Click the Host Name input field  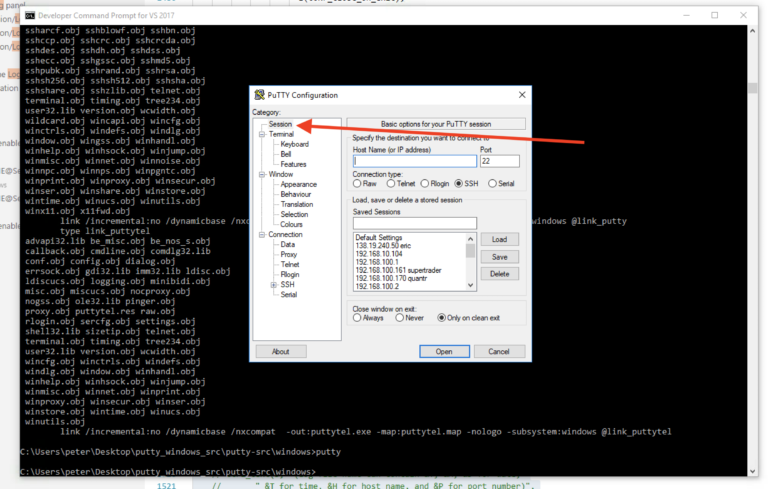coord(414,161)
